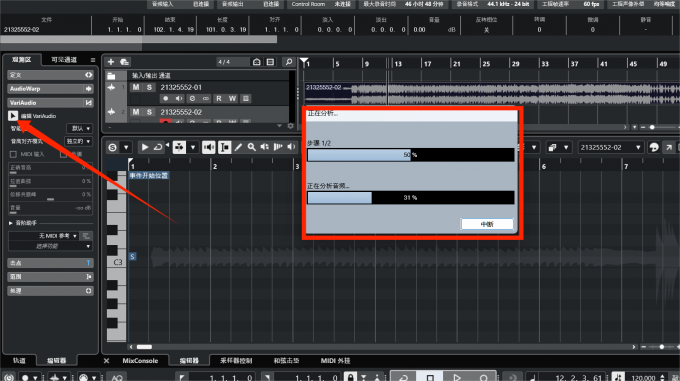Solo track 21325552-02
Image resolution: width=680 pixels, height=381 pixels.
click(149, 112)
